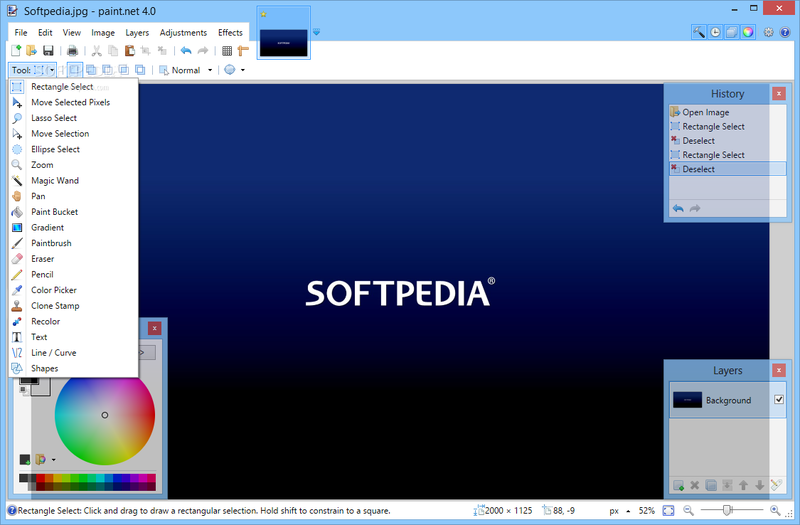Open the Effects menu
Image resolution: width=800 pixels, height=525 pixels.
[230, 32]
